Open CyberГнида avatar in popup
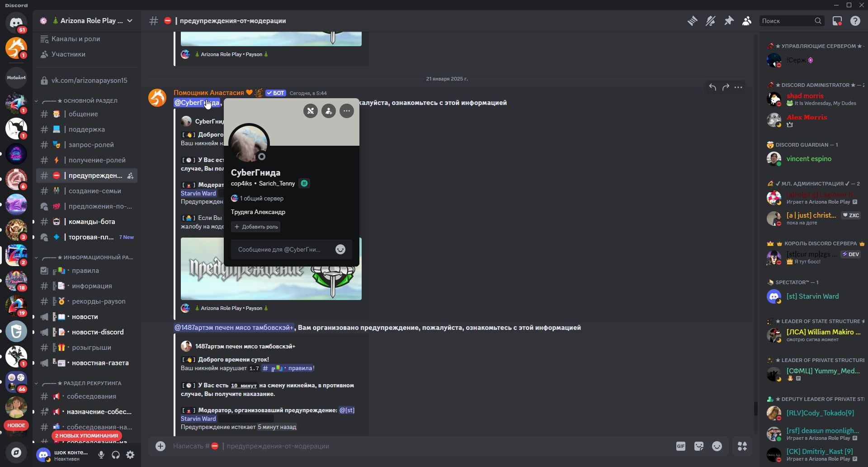 point(249,144)
